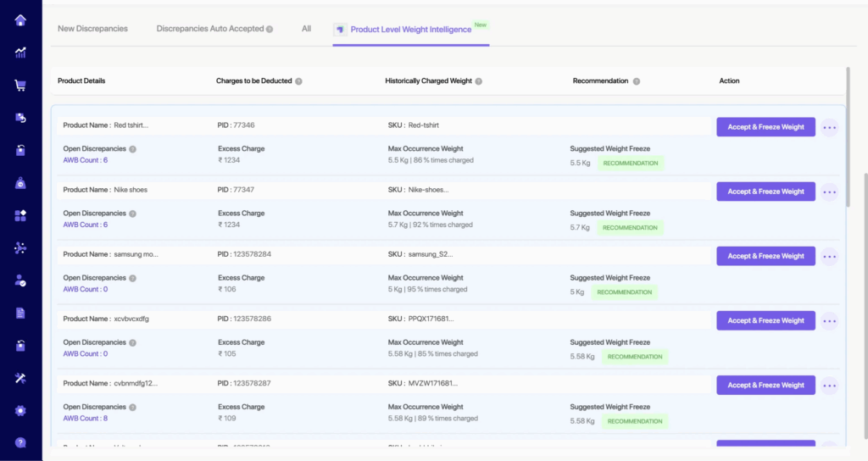Click info icon beside Charges to be Deducted
Image resolution: width=868 pixels, height=461 pixels.
click(298, 81)
